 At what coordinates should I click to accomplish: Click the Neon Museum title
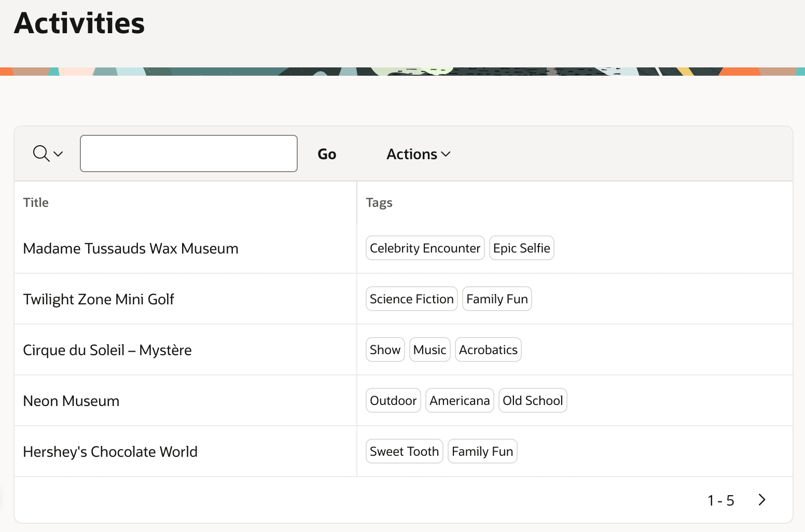coord(72,401)
